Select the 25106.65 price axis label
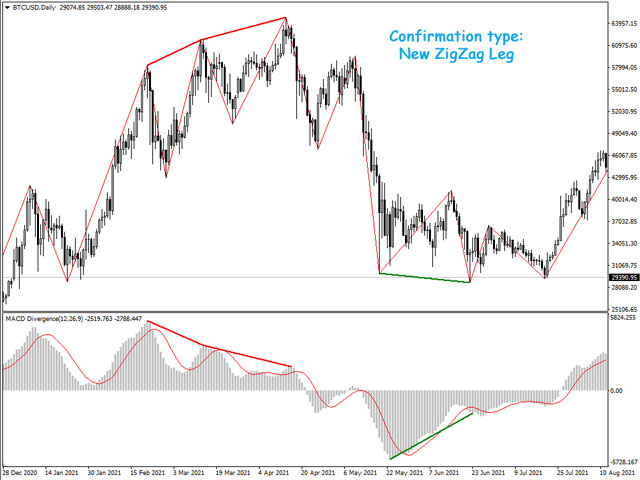640x480 pixels. click(x=624, y=309)
